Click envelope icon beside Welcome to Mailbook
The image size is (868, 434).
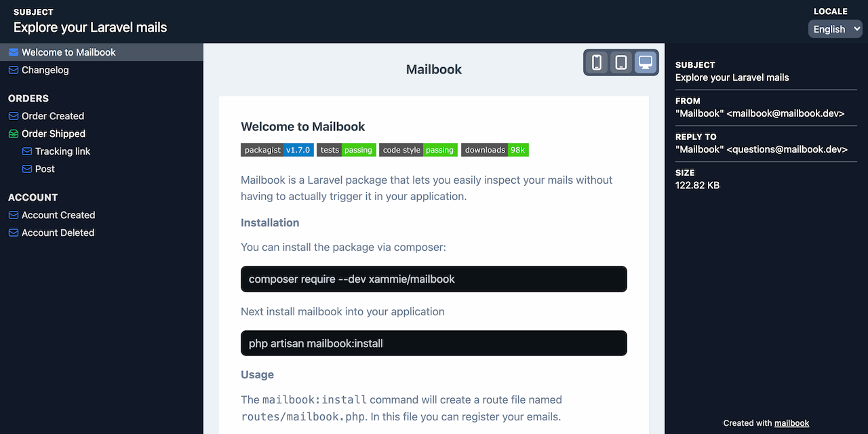[14, 52]
